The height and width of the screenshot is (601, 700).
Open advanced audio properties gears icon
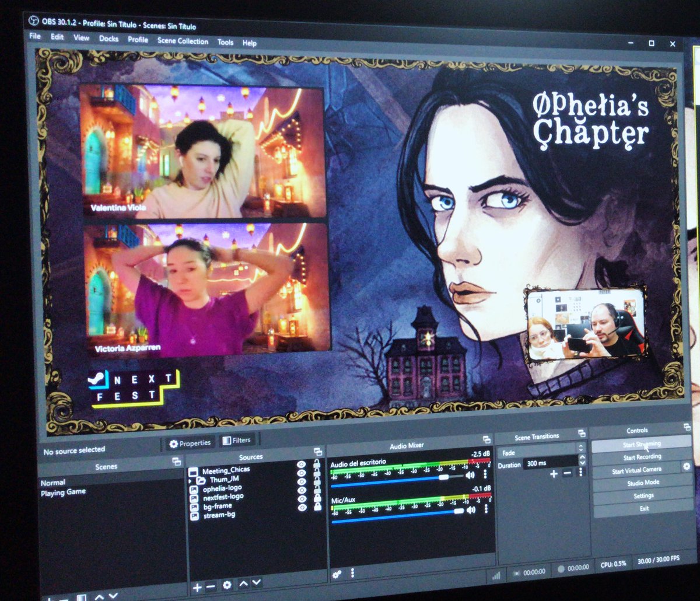pos(337,574)
